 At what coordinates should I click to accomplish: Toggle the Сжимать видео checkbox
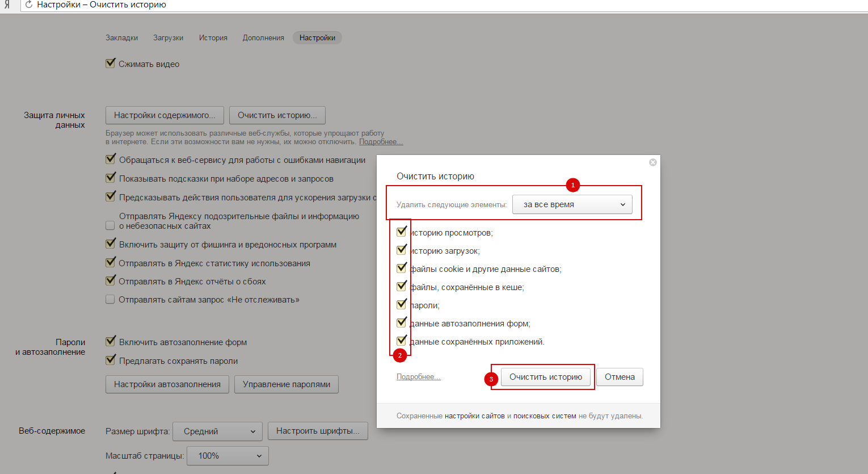point(111,64)
